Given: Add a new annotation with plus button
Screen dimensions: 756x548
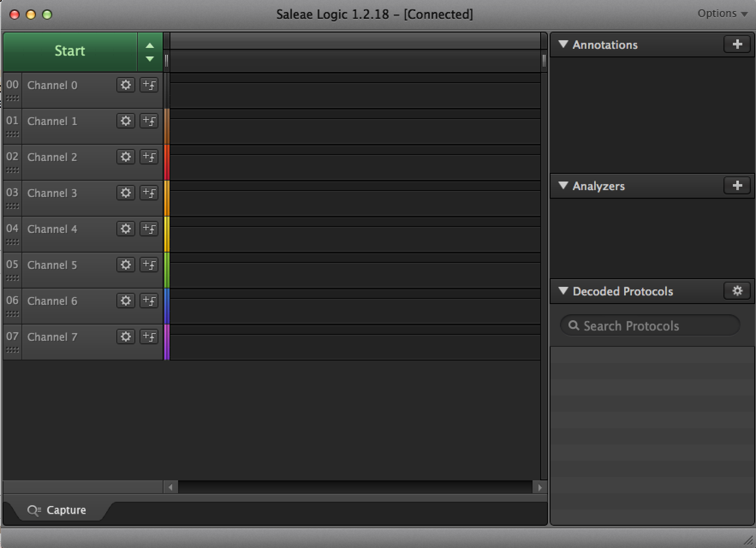Looking at the screenshot, I should point(737,44).
